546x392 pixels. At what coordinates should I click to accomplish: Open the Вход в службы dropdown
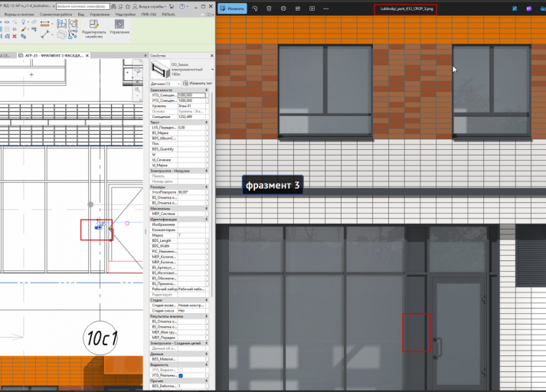coord(152,7)
